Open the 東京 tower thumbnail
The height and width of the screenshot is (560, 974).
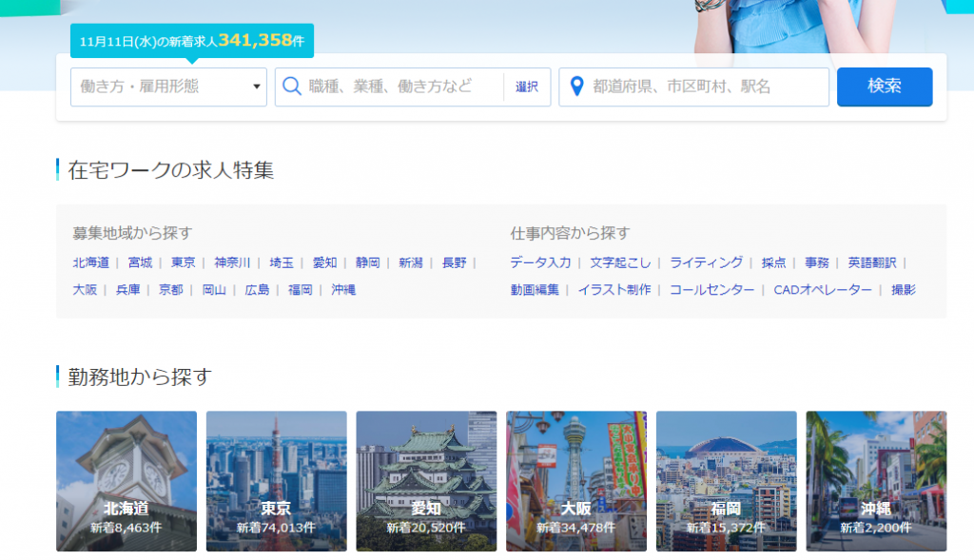pyautogui.click(x=277, y=481)
